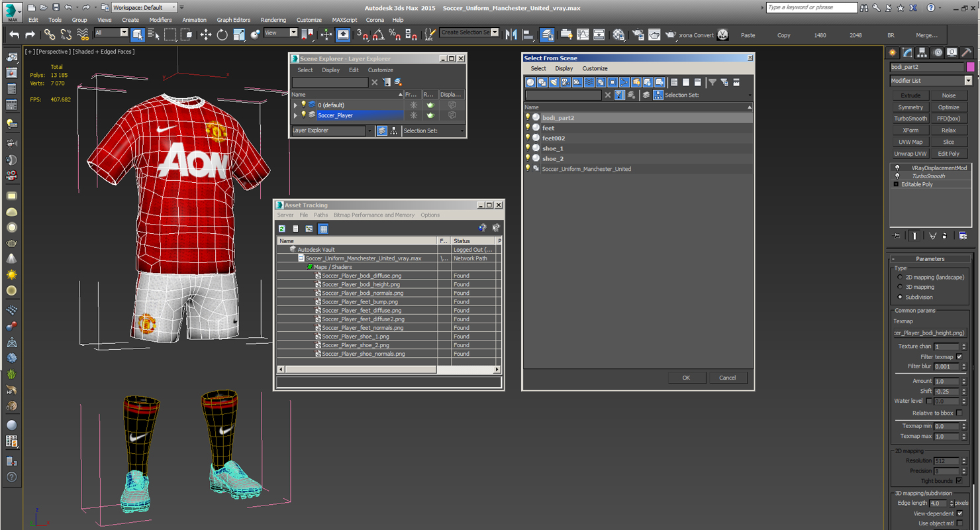Select 3D mapping radio button
980x530 pixels.
pyautogui.click(x=900, y=287)
